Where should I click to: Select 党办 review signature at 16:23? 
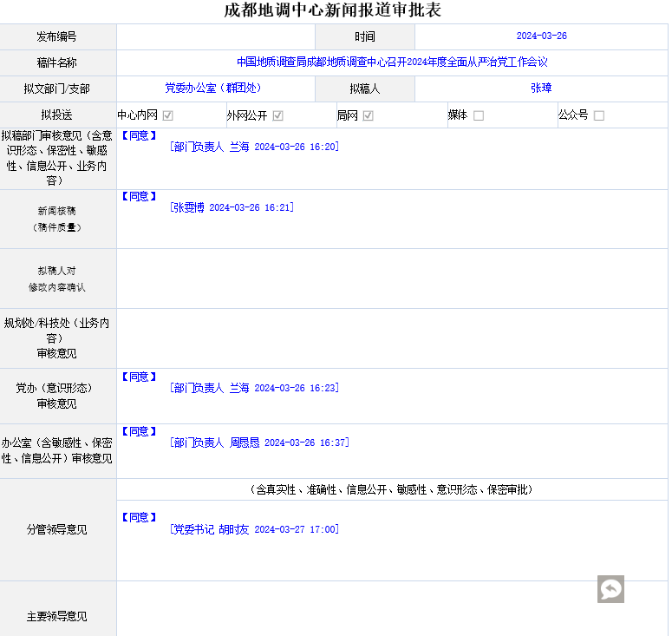pos(254,389)
